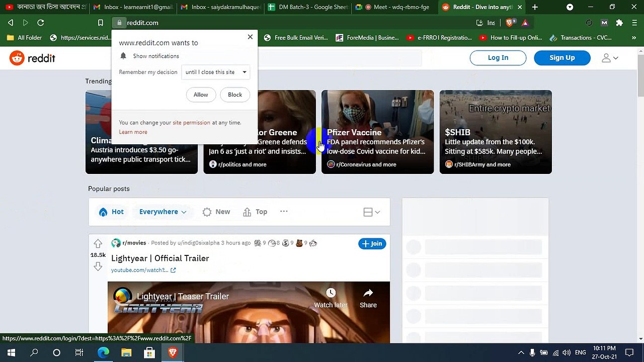Go back using the browser back arrow
The image size is (644, 362).
click(x=11, y=23)
